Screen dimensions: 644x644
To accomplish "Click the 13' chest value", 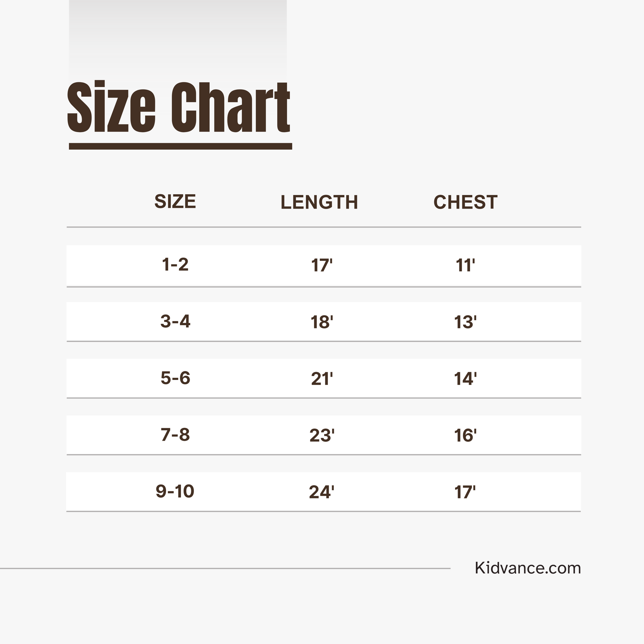I will click(x=465, y=322).
